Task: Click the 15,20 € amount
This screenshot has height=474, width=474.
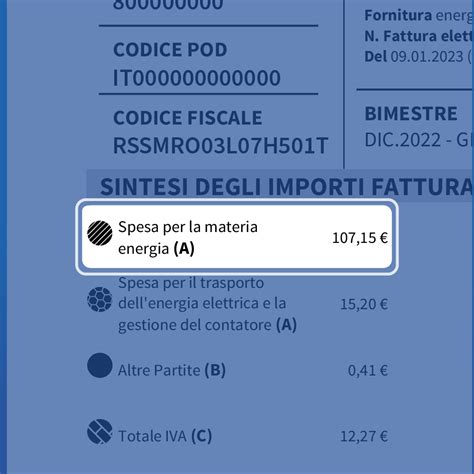Action: point(364,304)
